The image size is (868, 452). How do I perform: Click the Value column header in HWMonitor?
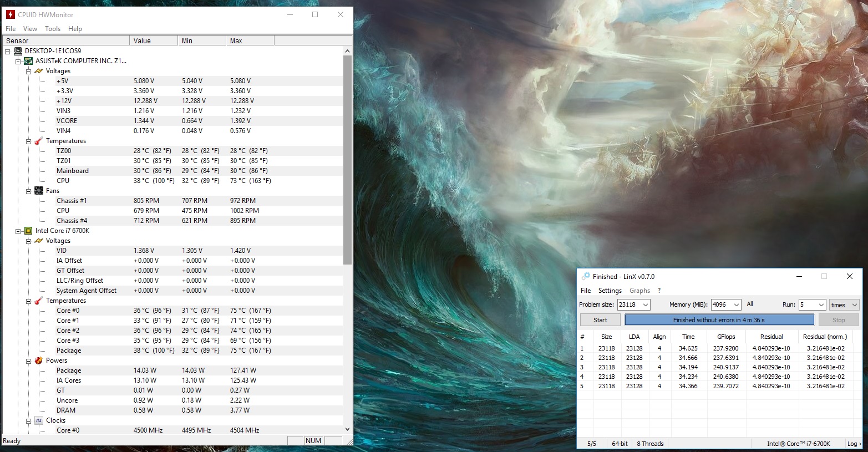coord(154,40)
